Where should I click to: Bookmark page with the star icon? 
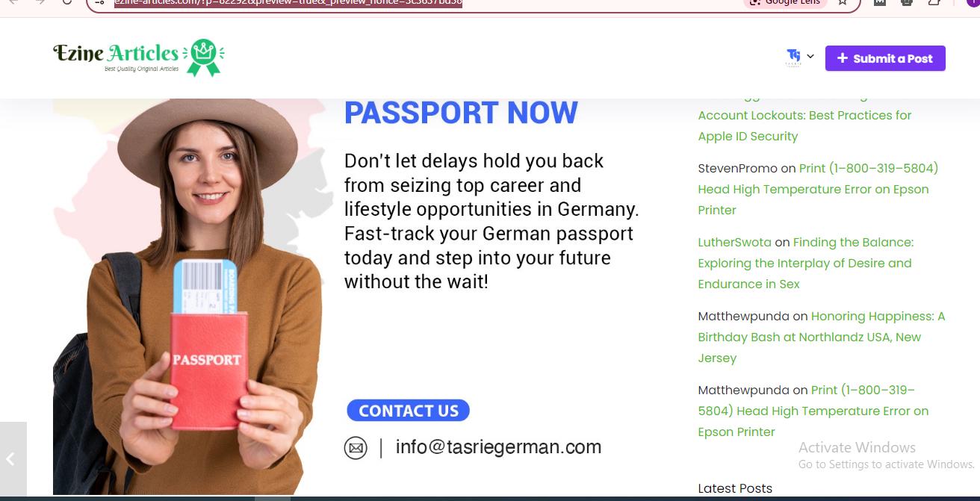click(x=843, y=2)
